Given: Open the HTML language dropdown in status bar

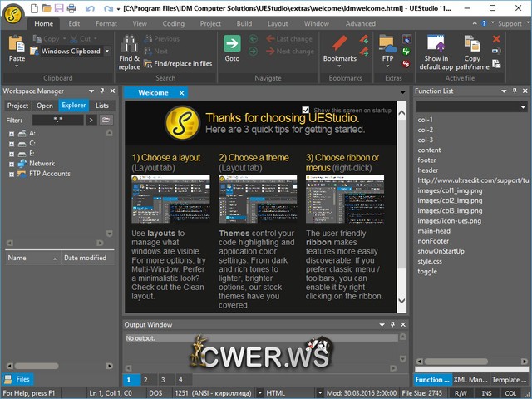Looking at the screenshot, I should pos(319,393).
